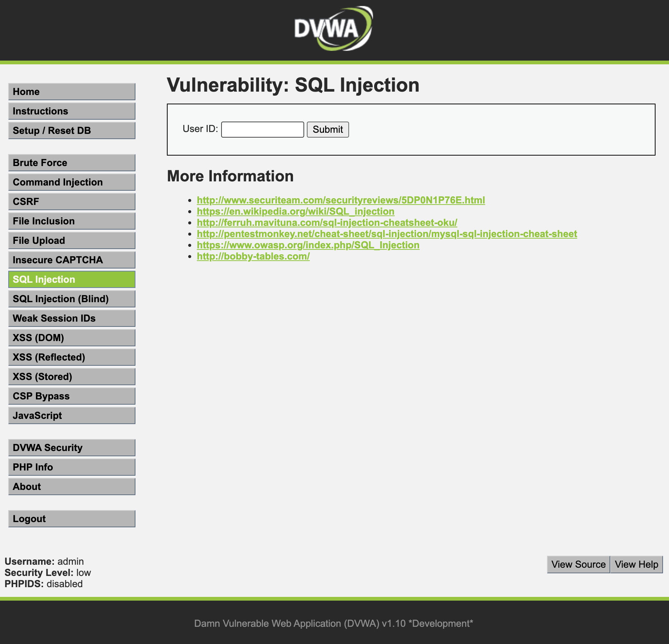Click the Submit button
669x644 pixels.
coord(328,129)
